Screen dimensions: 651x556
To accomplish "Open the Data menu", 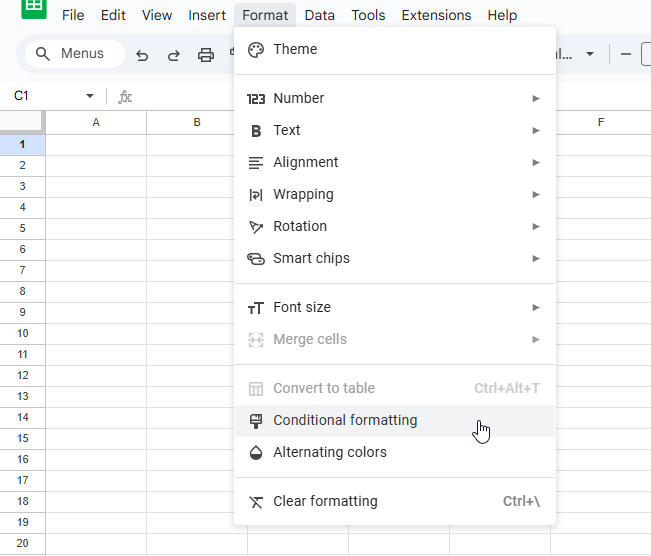I will pos(320,15).
